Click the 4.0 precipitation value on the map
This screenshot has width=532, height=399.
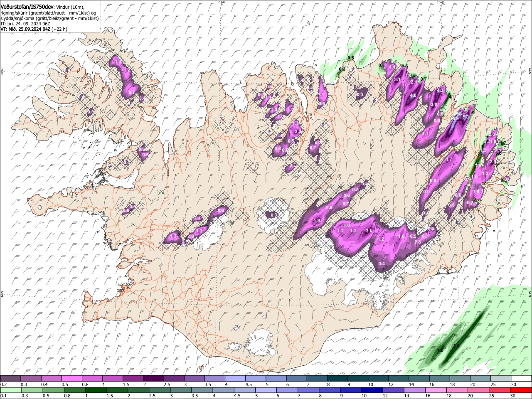tap(413, 95)
